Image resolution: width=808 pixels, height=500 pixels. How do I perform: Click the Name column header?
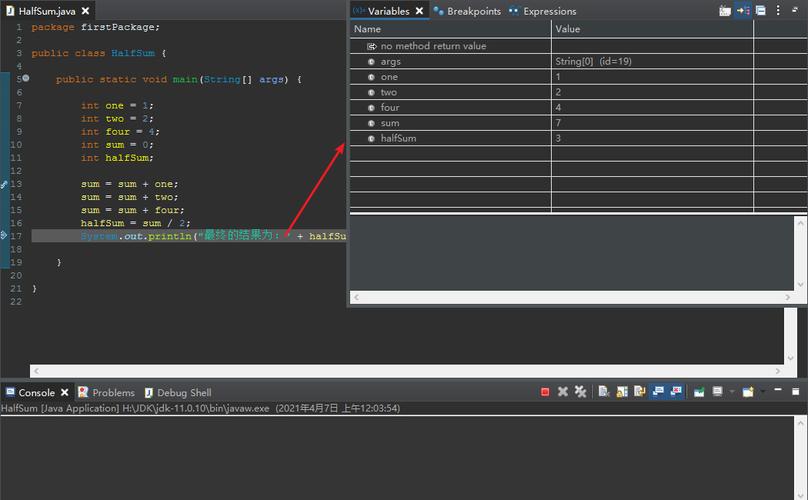pyautogui.click(x=450, y=29)
